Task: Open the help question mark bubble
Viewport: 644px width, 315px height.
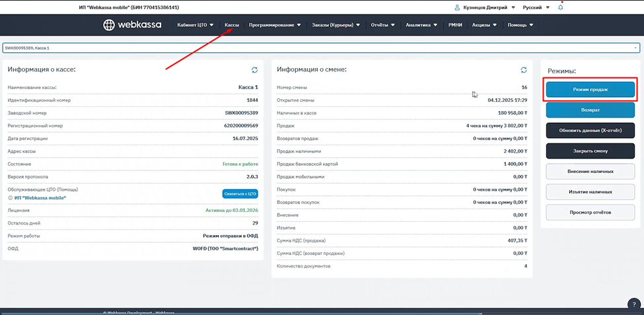Action: [633, 304]
